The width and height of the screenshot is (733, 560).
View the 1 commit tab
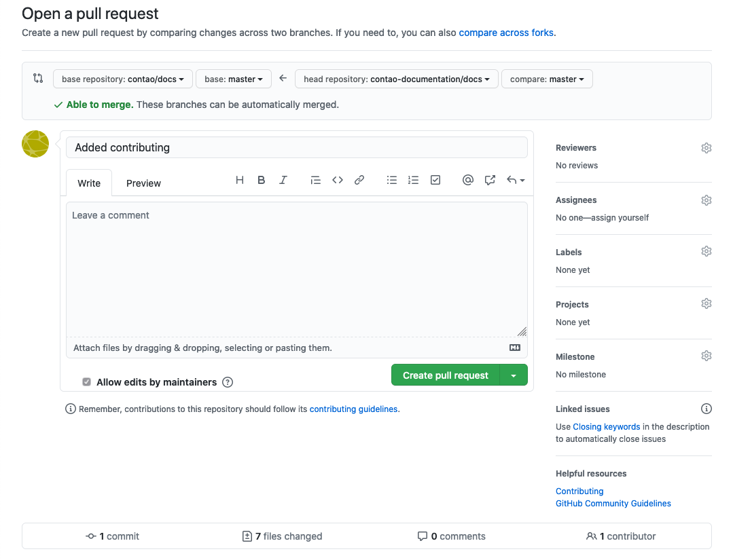click(112, 536)
